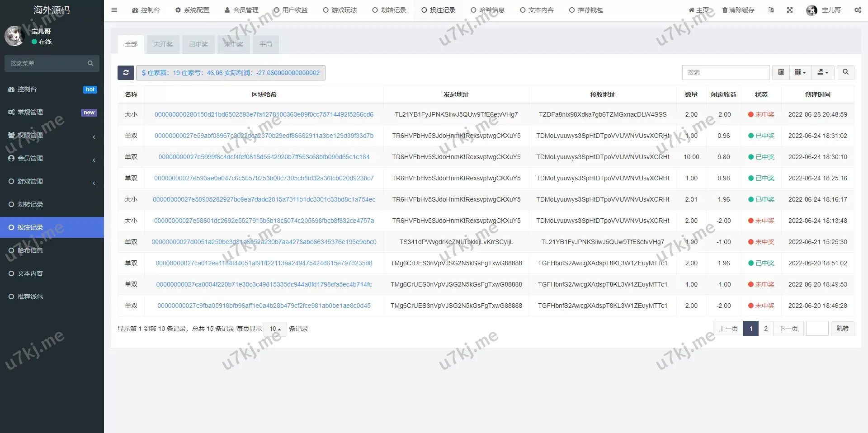Go to page 2 of records

tap(766, 329)
